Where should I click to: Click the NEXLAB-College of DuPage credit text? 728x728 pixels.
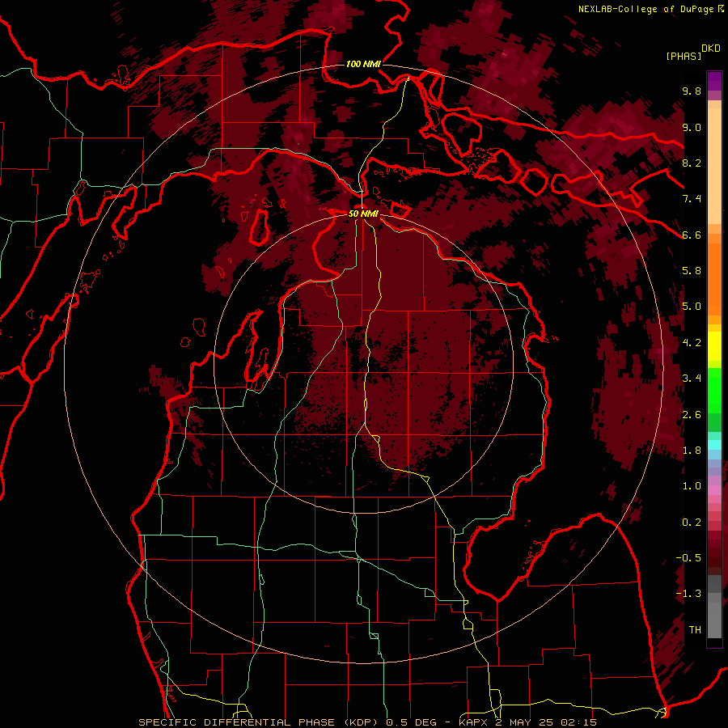pyautogui.click(x=645, y=9)
